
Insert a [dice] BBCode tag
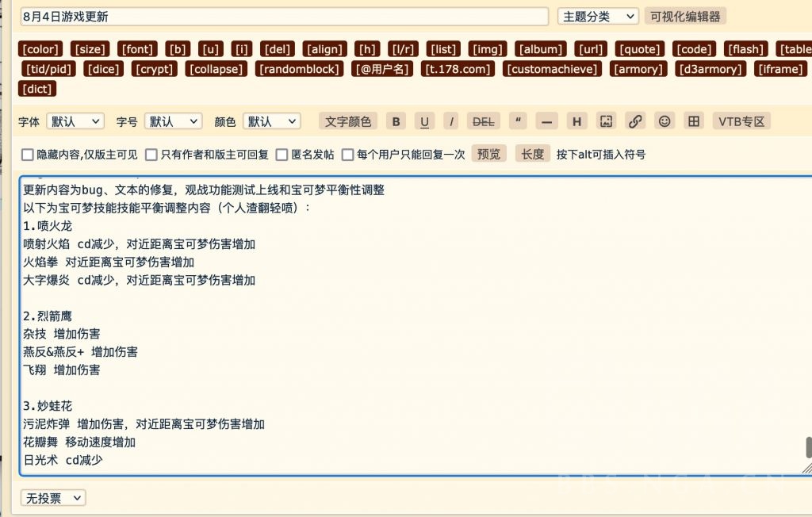point(103,69)
